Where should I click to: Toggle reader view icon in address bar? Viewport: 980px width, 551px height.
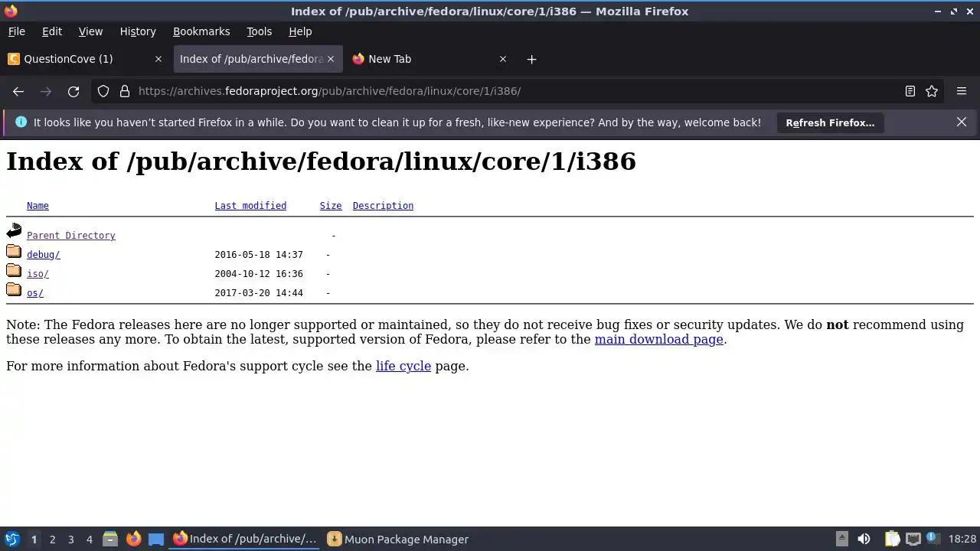coord(910,91)
